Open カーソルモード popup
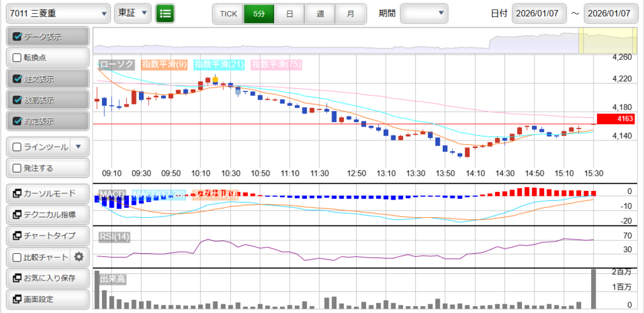 coord(47,193)
